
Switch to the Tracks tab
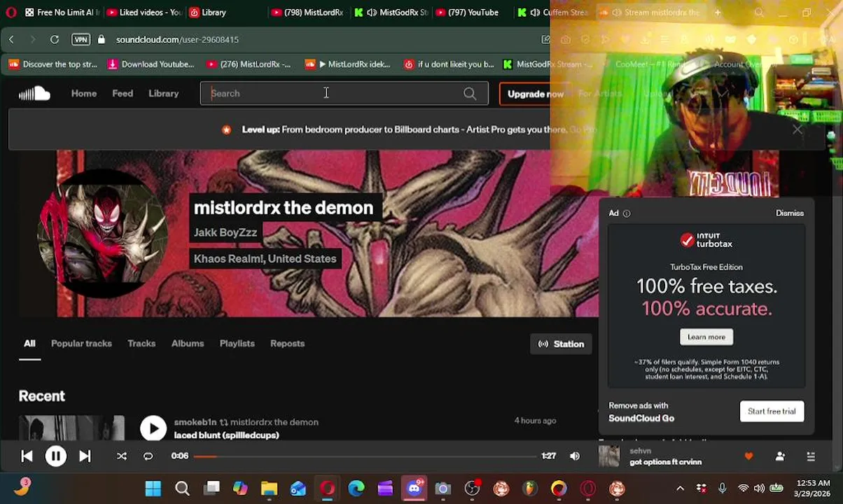click(141, 344)
